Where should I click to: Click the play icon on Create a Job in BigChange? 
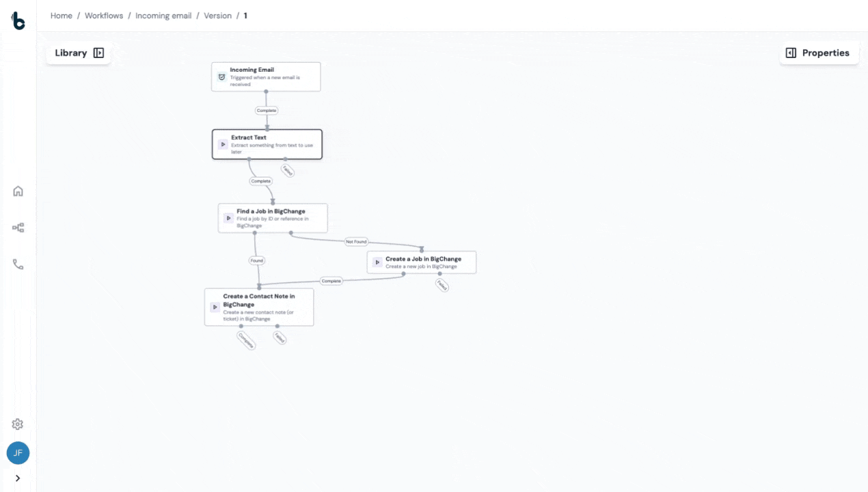pos(377,262)
